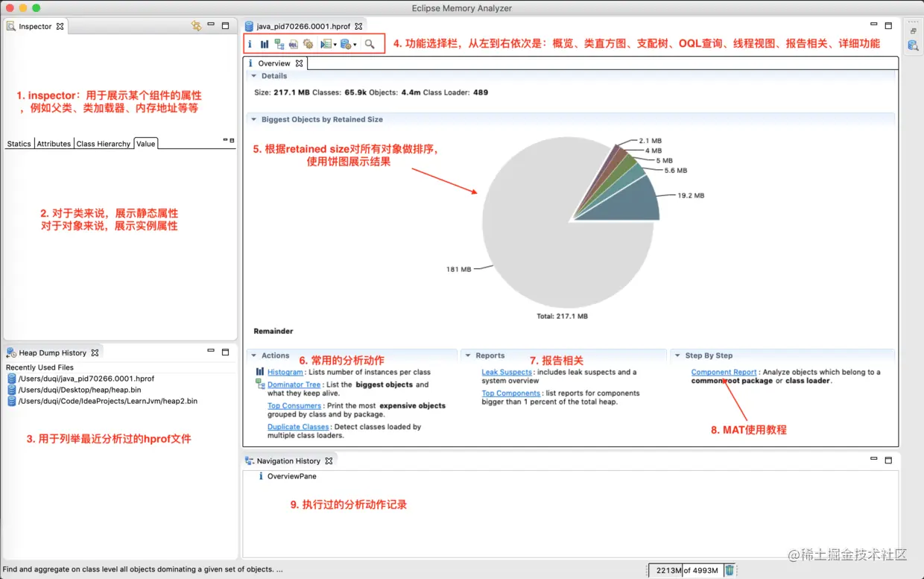Open the Duplicate Classes link
Screen dimensions: 924x579
click(x=298, y=427)
